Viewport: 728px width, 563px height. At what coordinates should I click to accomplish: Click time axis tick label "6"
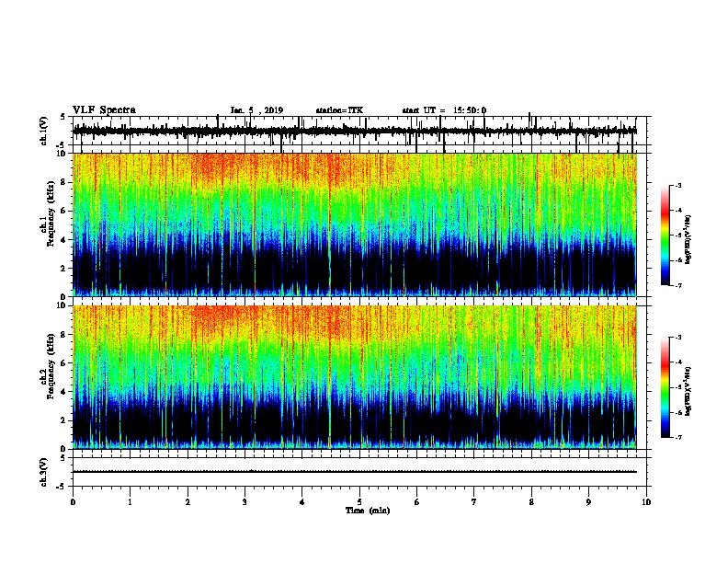coord(417,502)
